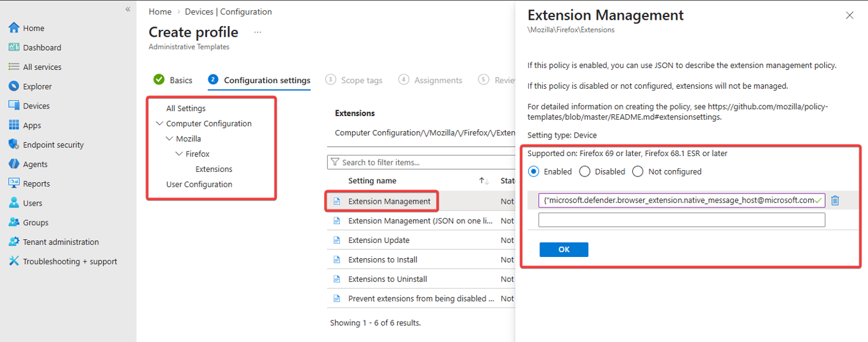Click the document icon beside Extension Update
This screenshot has width=868, height=342.
[x=337, y=240]
